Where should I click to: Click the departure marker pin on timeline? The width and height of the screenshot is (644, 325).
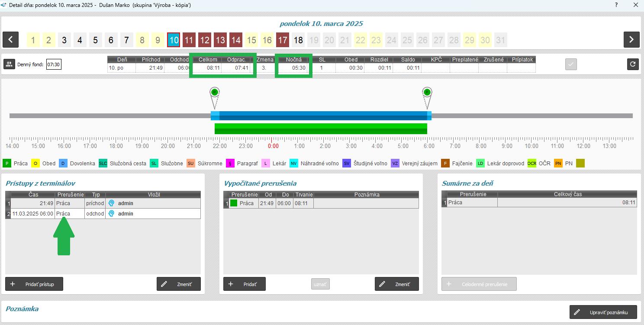427,93
